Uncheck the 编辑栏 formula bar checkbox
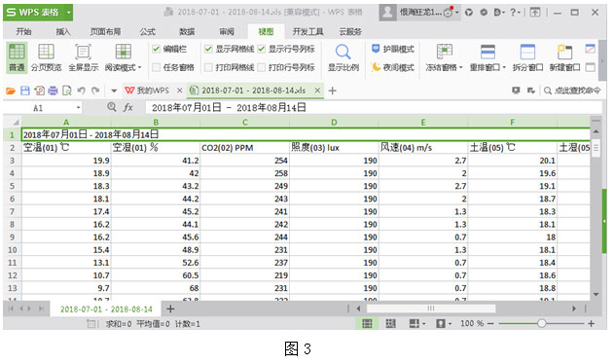 pyautogui.click(x=157, y=49)
